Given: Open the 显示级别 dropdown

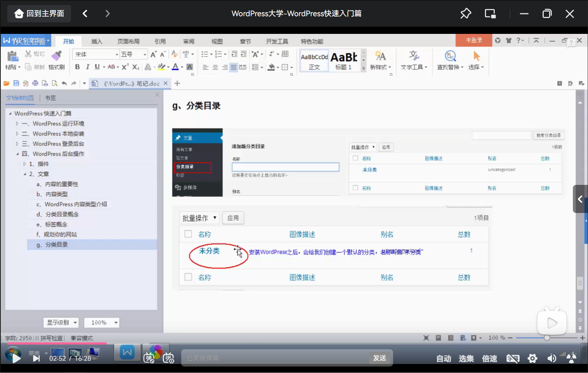Looking at the screenshot, I should point(61,323).
